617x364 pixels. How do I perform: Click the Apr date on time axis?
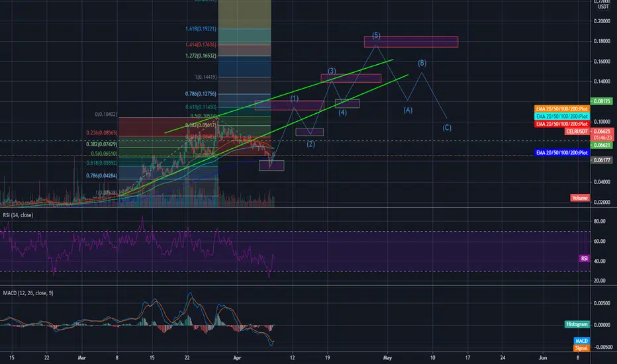pyautogui.click(x=237, y=357)
